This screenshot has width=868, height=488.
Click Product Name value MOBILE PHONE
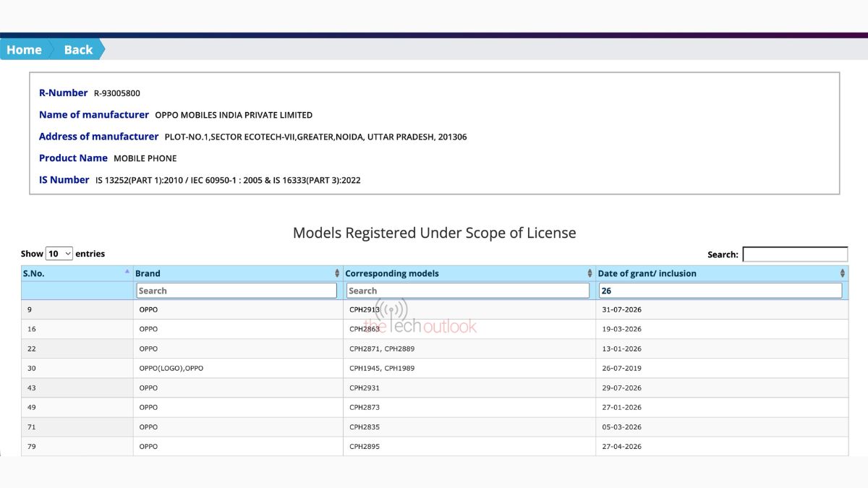point(145,158)
